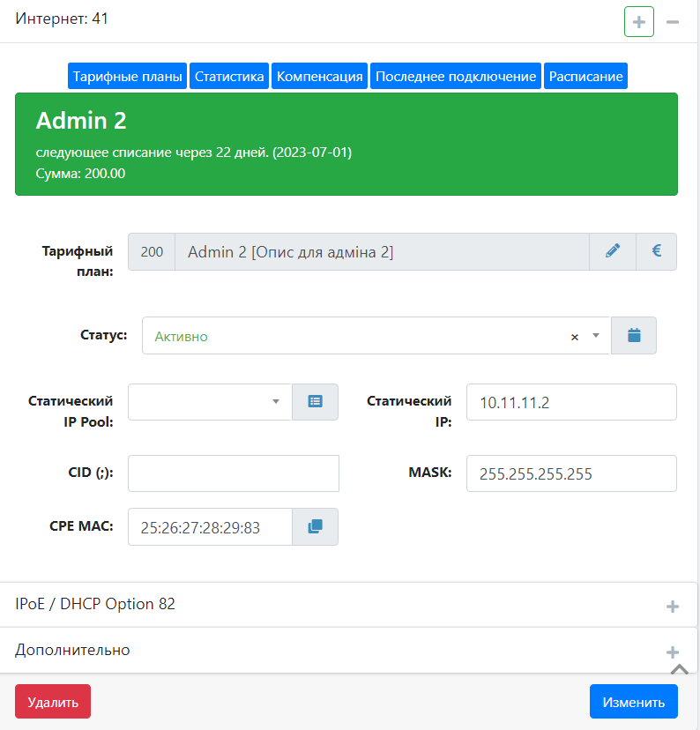This screenshot has height=730, width=700.
Task: Expand the Дополнительно section
Action: click(x=672, y=652)
